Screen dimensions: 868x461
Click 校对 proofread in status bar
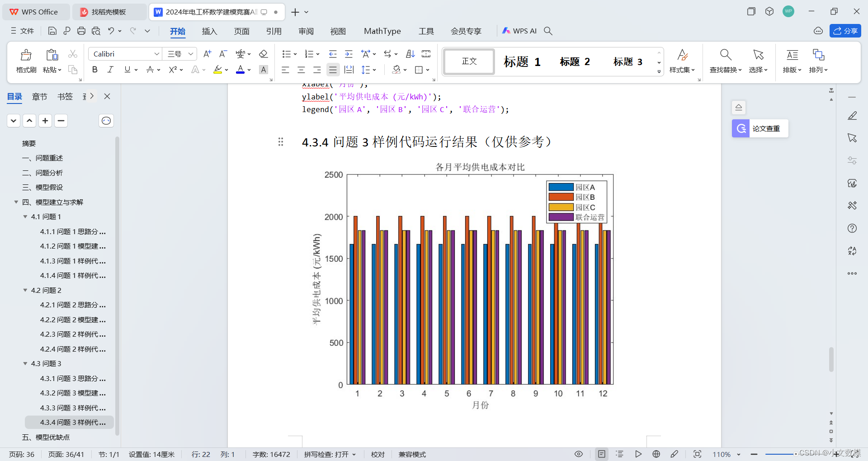(377, 454)
